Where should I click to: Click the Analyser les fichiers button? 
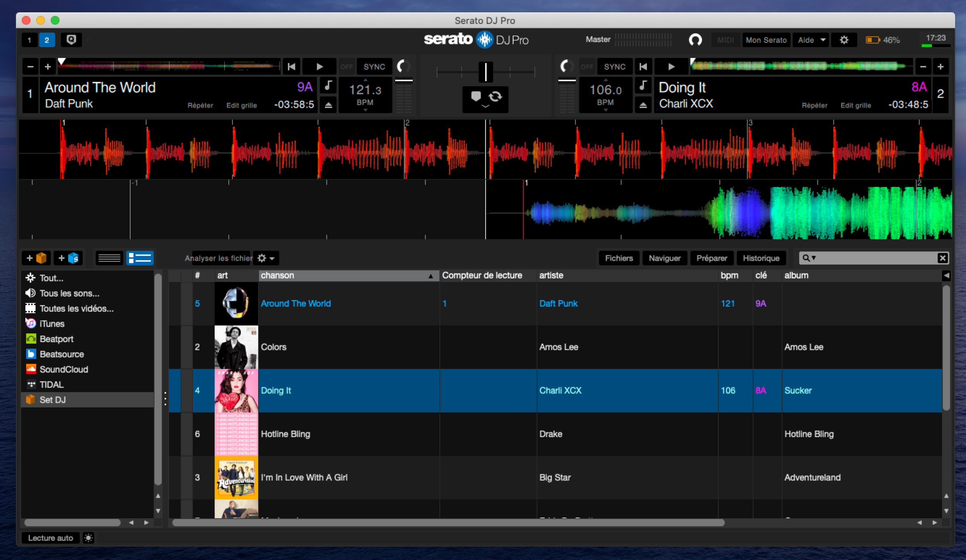click(x=219, y=258)
